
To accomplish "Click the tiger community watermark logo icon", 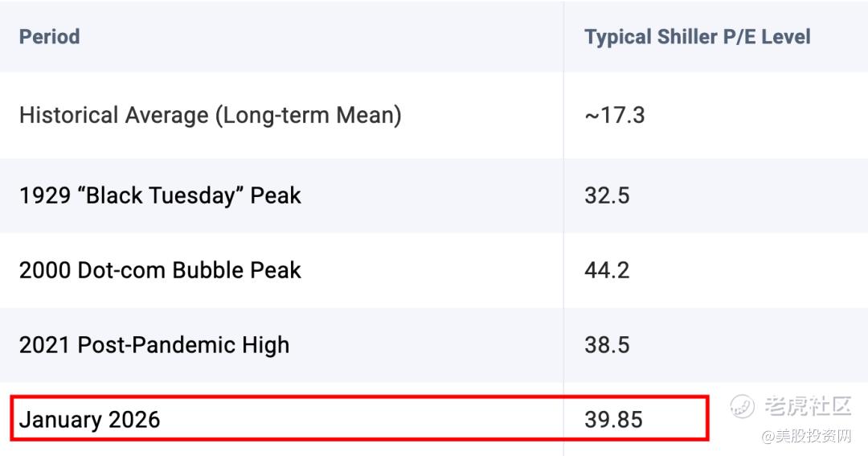I will [742, 406].
